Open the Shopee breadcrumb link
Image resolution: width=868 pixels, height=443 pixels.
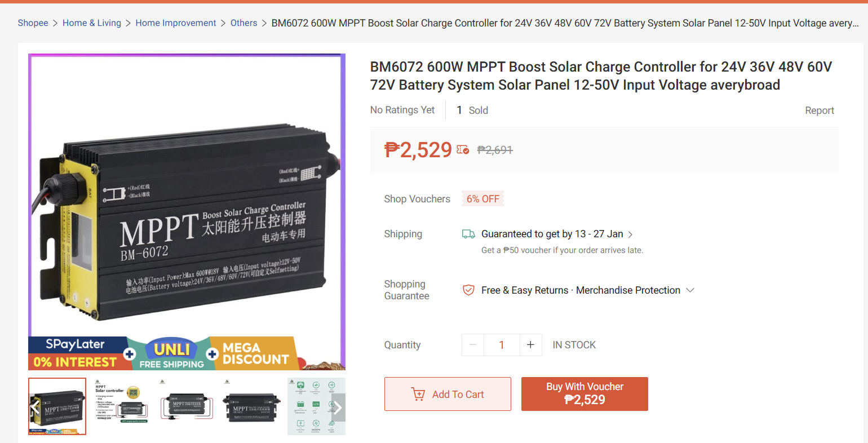pos(33,23)
